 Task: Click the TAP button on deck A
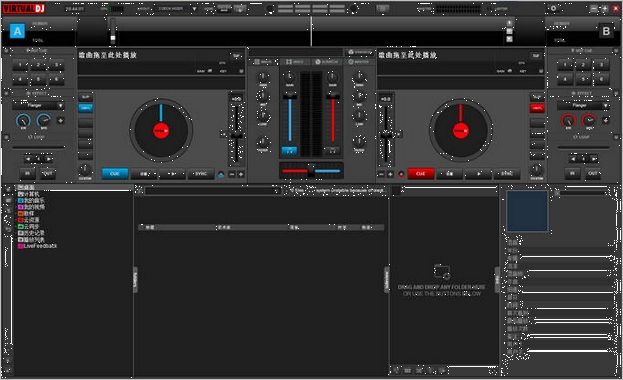point(236,56)
